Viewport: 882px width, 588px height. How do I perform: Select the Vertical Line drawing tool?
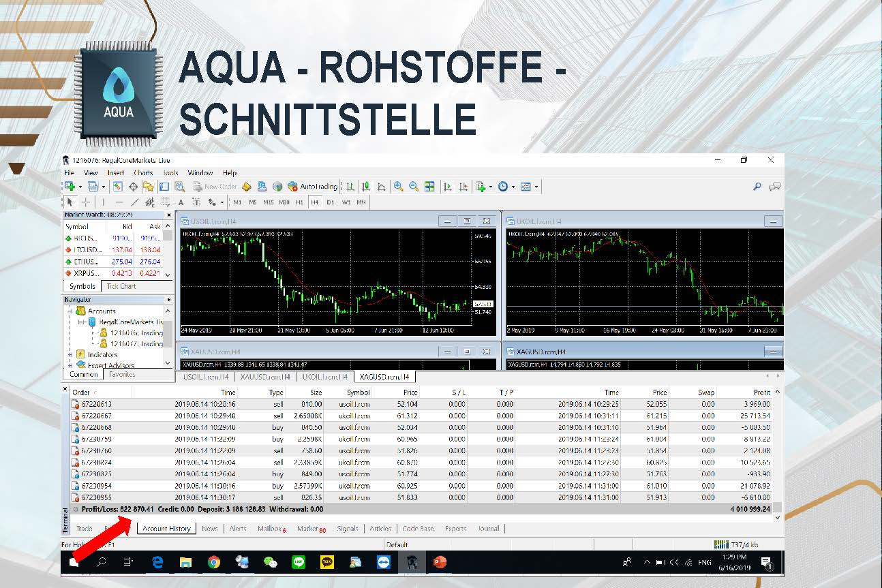(104, 202)
